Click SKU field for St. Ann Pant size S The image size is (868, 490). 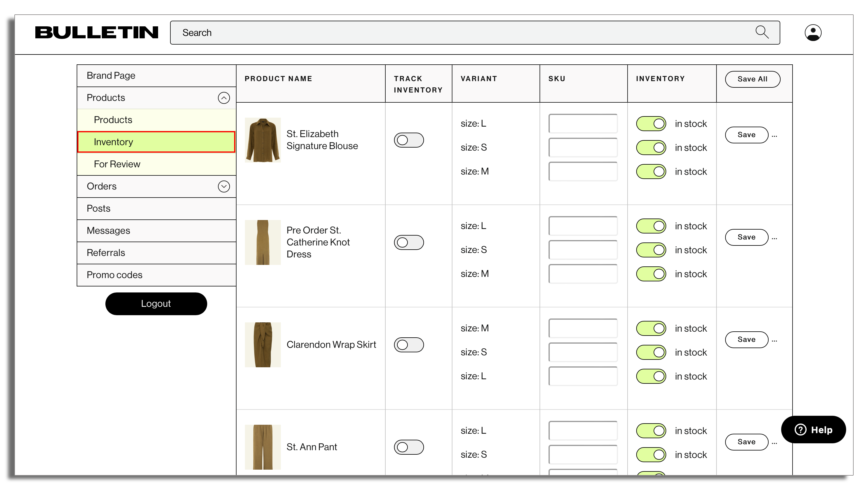point(583,455)
